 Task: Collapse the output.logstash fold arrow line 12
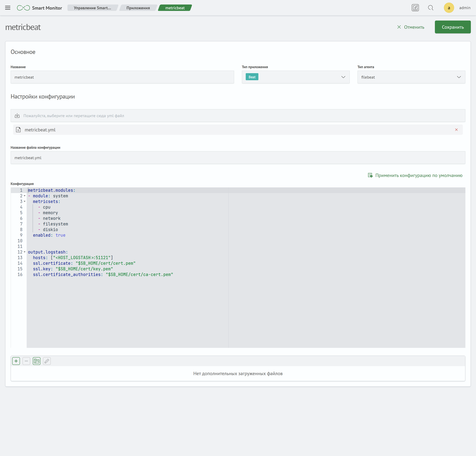click(25, 252)
